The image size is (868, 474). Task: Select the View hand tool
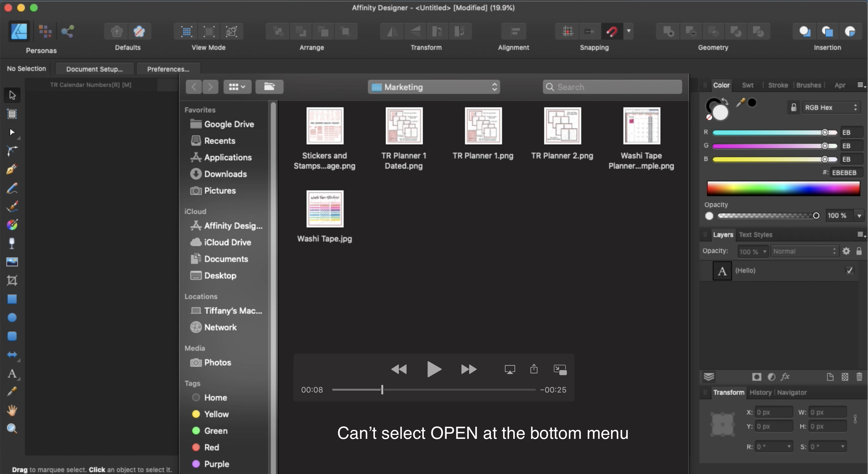tap(12, 410)
